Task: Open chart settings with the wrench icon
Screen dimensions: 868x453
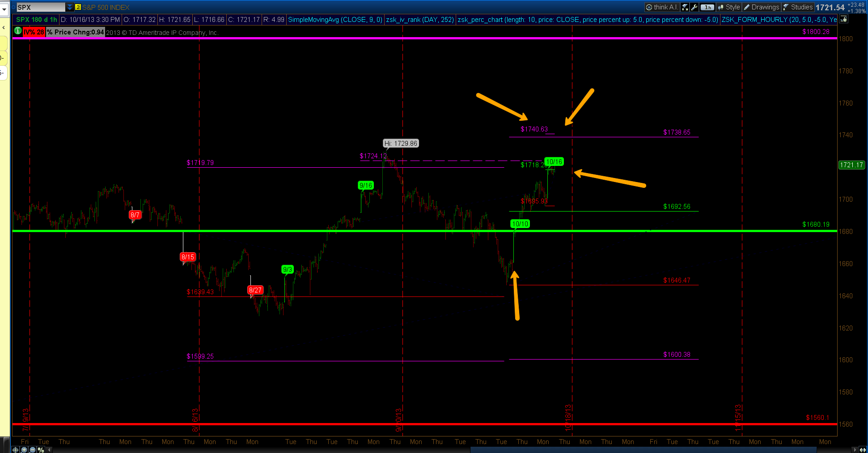Action: click(694, 7)
